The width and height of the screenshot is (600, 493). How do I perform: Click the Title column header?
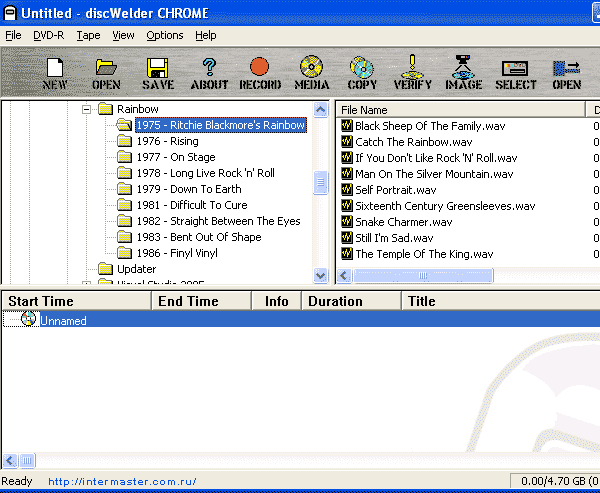pos(501,301)
